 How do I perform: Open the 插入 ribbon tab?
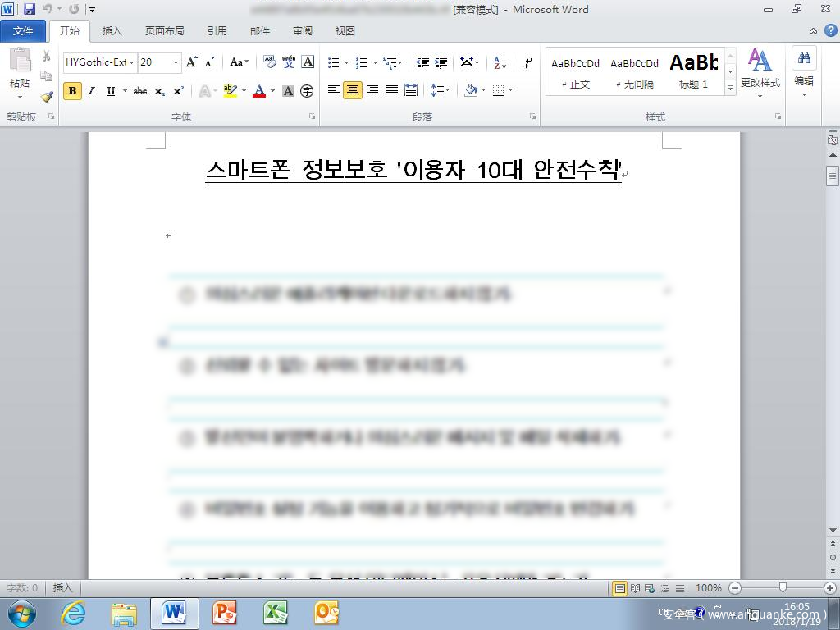(112, 31)
